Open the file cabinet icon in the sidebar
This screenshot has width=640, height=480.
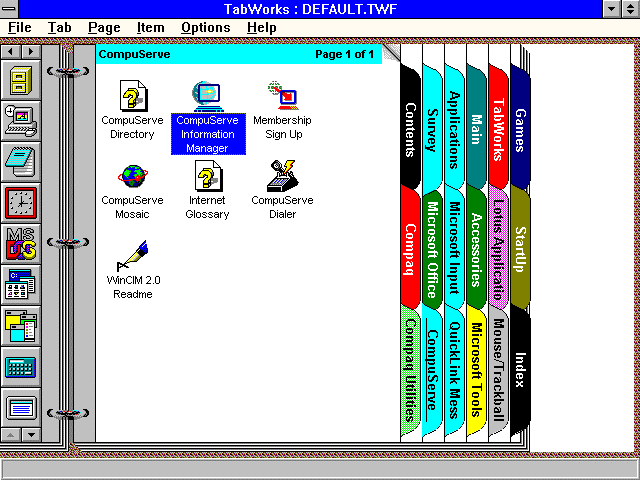[x=21, y=80]
